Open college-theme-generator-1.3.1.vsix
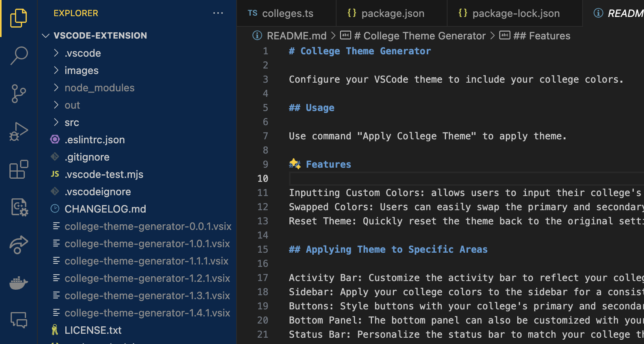This screenshot has height=344, width=644. click(147, 296)
